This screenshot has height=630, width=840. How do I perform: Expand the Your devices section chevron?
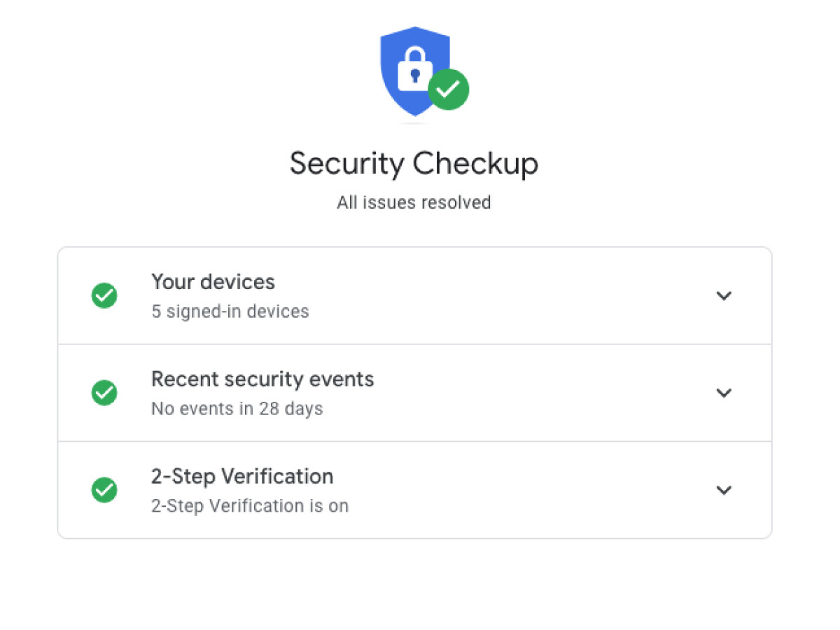coord(724,295)
